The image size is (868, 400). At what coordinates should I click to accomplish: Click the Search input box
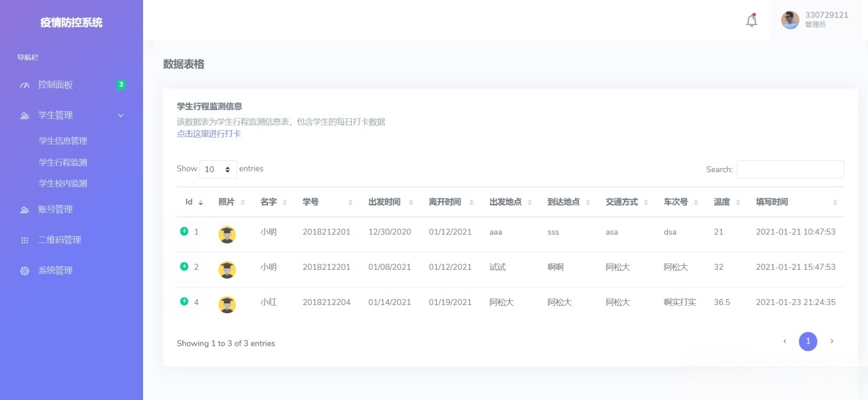[x=790, y=169]
